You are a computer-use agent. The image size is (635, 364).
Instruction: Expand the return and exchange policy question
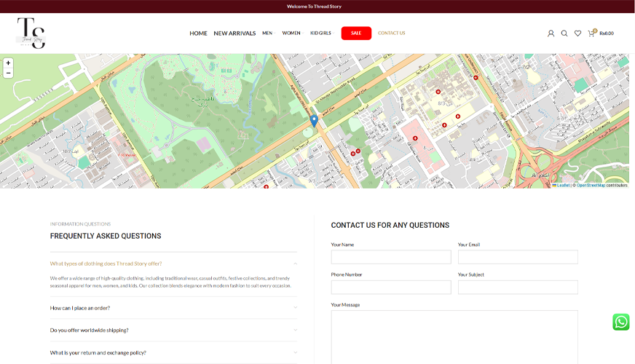pos(173,352)
